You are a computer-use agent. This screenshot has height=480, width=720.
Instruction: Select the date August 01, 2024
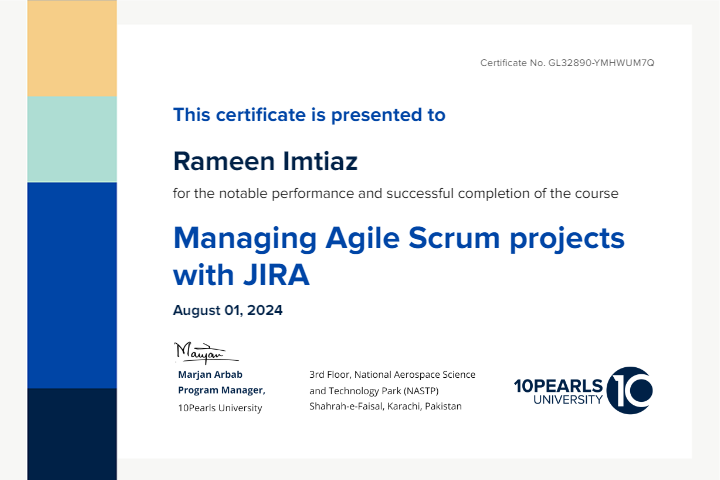pyautogui.click(x=228, y=310)
